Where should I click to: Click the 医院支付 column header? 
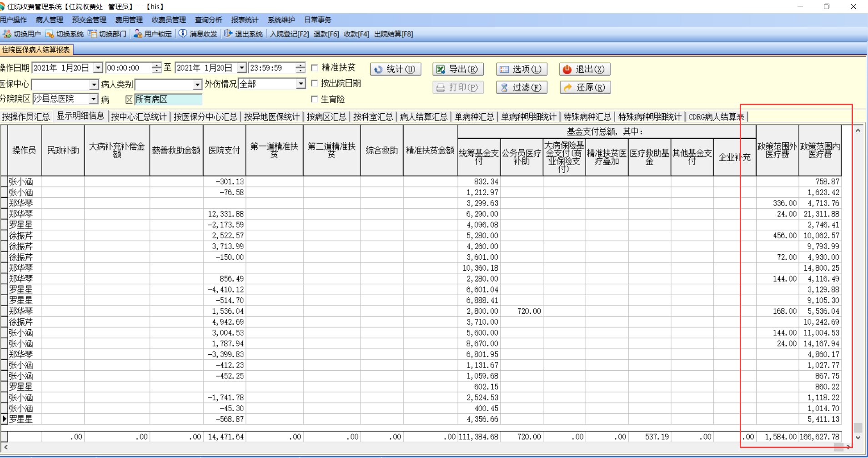[225, 151]
